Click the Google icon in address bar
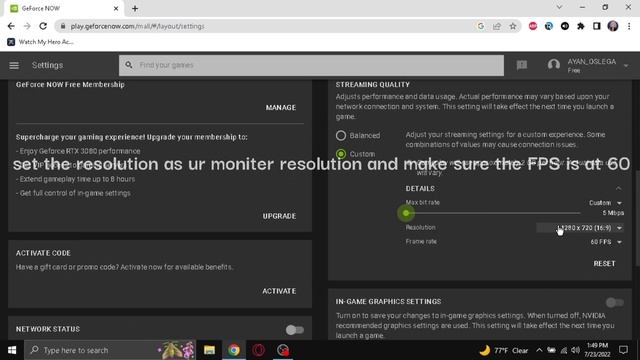 point(480,26)
